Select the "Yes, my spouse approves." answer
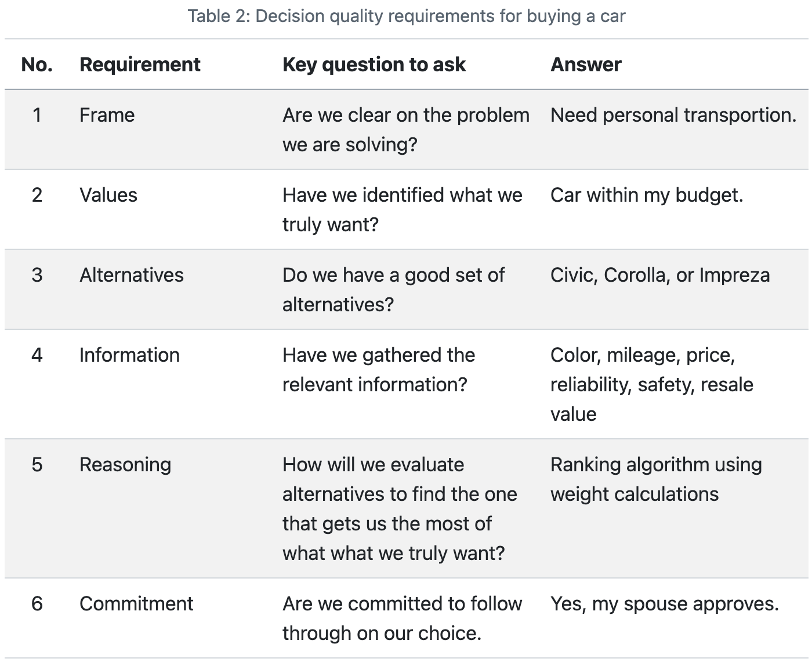This screenshot has height=662, width=812. [664, 603]
